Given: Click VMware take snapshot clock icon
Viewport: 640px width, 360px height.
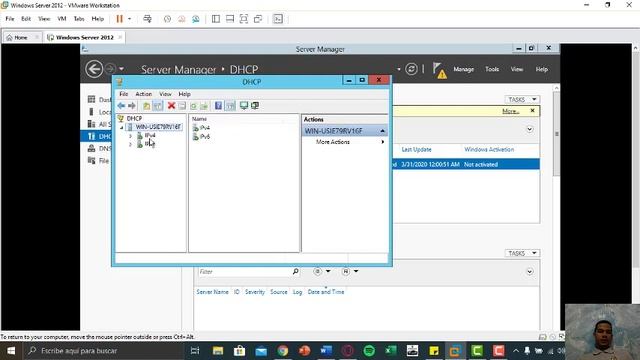Looking at the screenshot, I should (167, 19).
